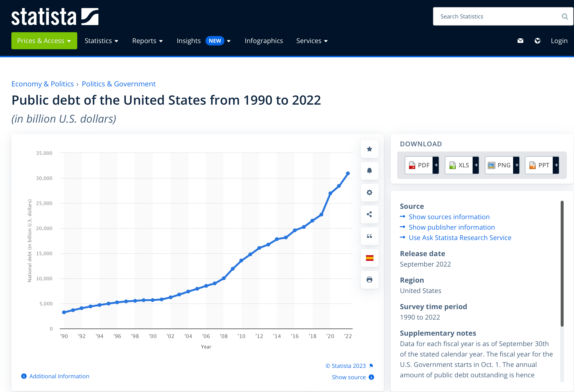Expand the Reports dropdown menu
This screenshot has width=574, height=392.
147,41
